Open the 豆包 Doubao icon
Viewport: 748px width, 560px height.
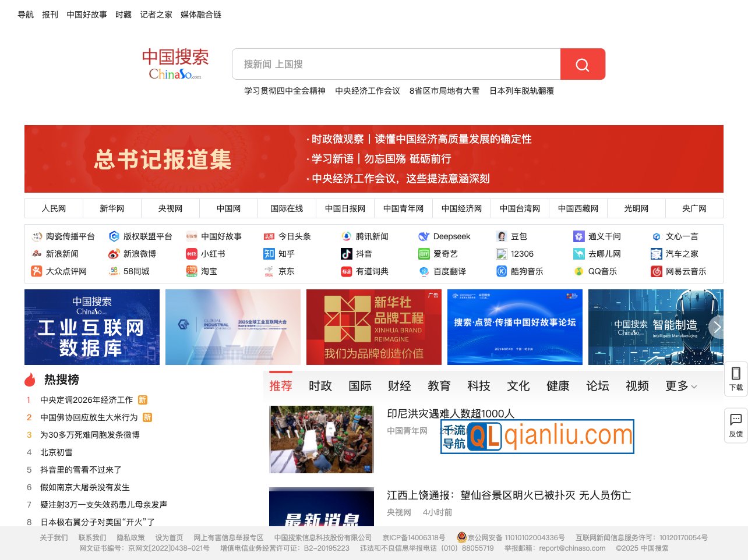pyautogui.click(x=502, y=236)
